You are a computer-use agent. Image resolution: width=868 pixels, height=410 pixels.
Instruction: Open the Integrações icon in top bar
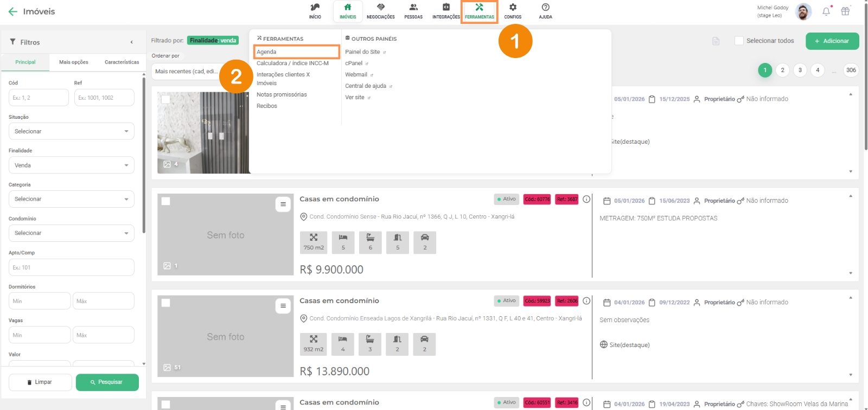pyautogui.click(x=446, y=8)
